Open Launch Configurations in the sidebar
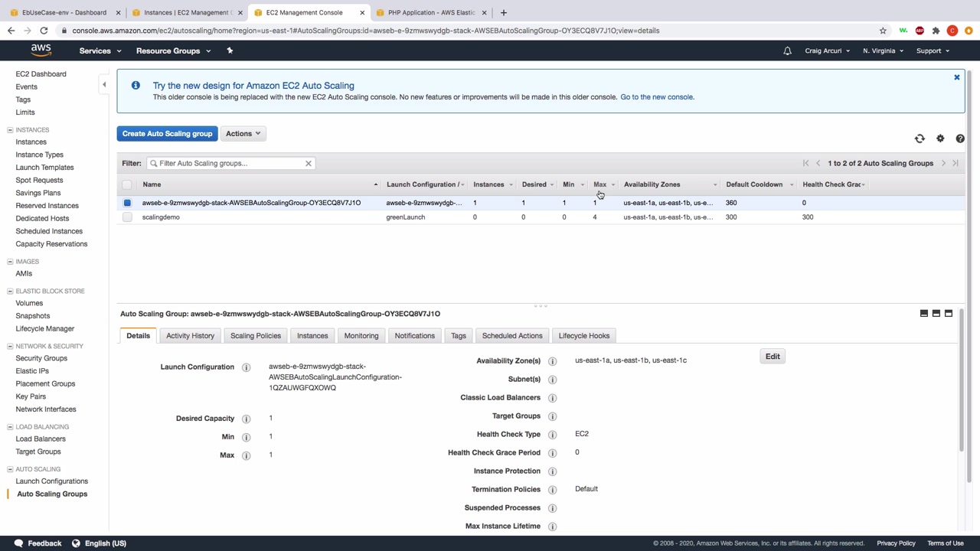 [x=52, y=481]
